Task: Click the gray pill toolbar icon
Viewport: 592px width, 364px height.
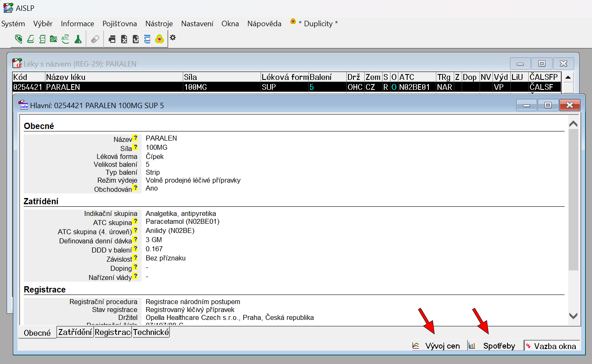Action: 95,39
